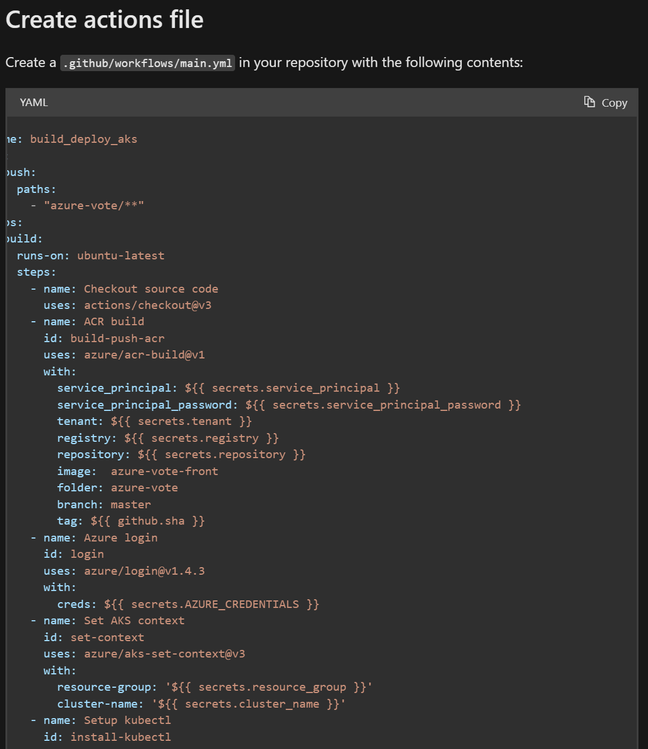Click the Copy icon in code header
This screenshot has width=648, height=749.
click(589, 102)
